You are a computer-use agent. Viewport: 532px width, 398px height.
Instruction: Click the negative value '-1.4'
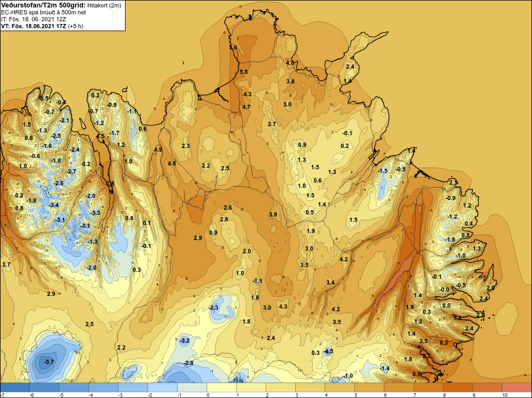(385, 368)
